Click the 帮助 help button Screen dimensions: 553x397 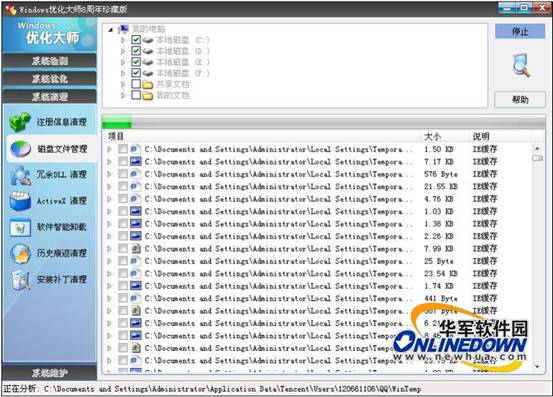coord(520,100)
